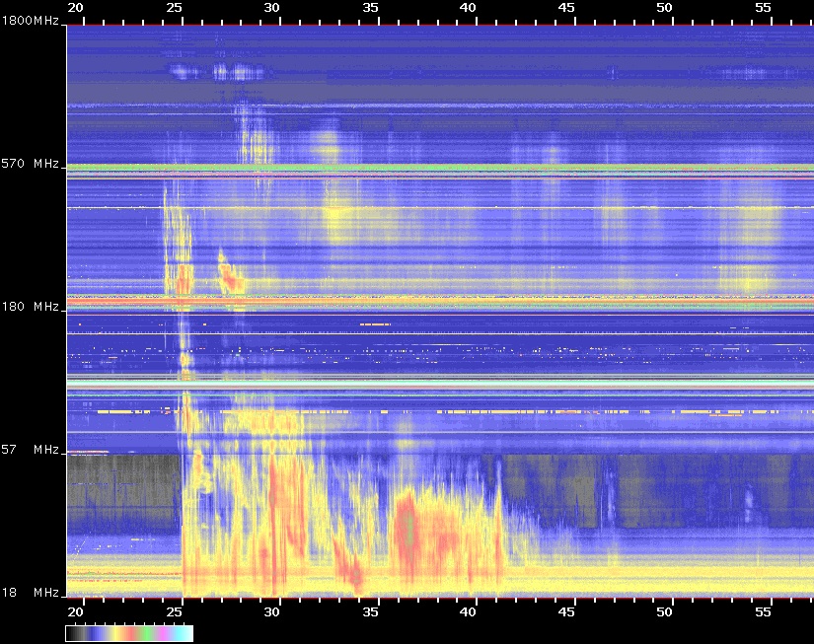Click the top time axis label 35
The width and height of the screenshot is (814, 644).
click(370, 8)
